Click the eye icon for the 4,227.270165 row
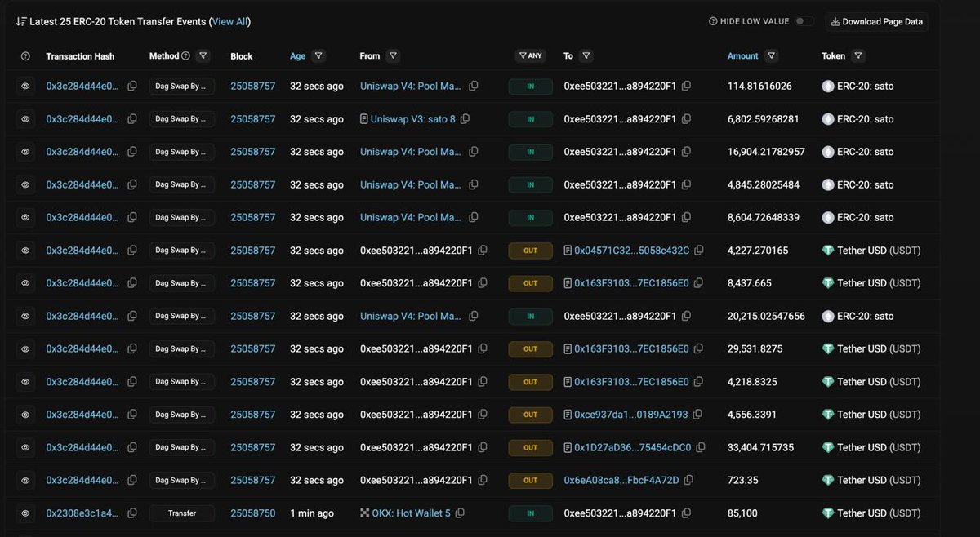The image size is (980, 537). pos(25,251)
